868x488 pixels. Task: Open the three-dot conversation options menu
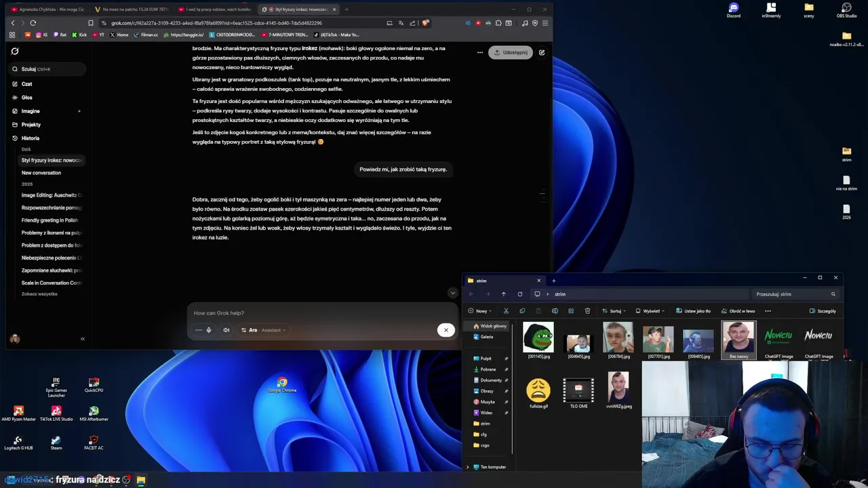click(479, 52)
